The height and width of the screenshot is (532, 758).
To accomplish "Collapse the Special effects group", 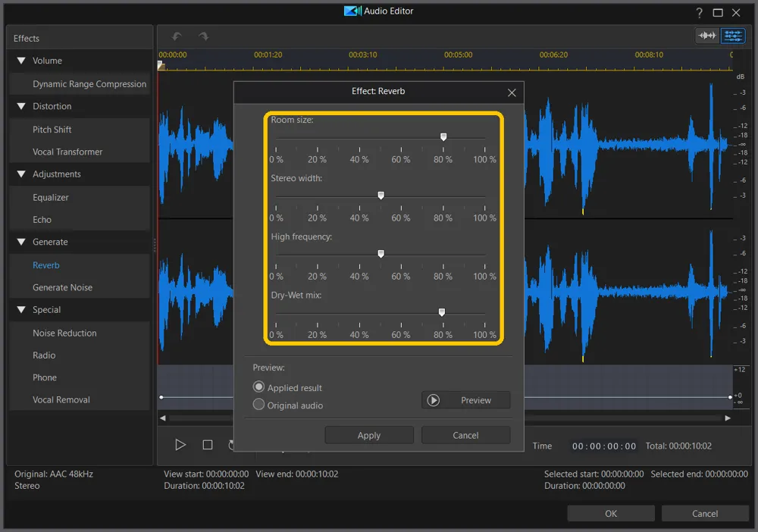I will pos(21,310).
